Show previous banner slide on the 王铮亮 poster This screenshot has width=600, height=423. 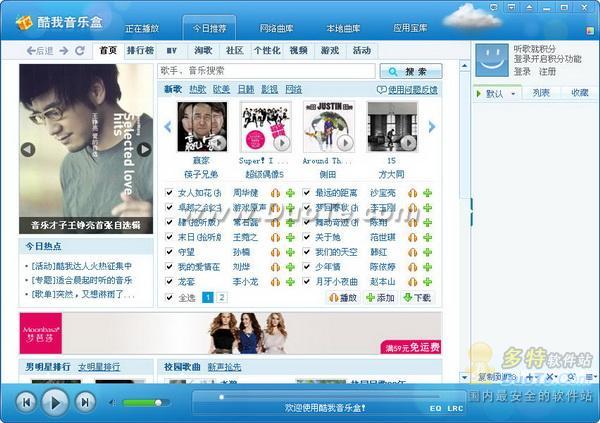(x=28, y=149)
